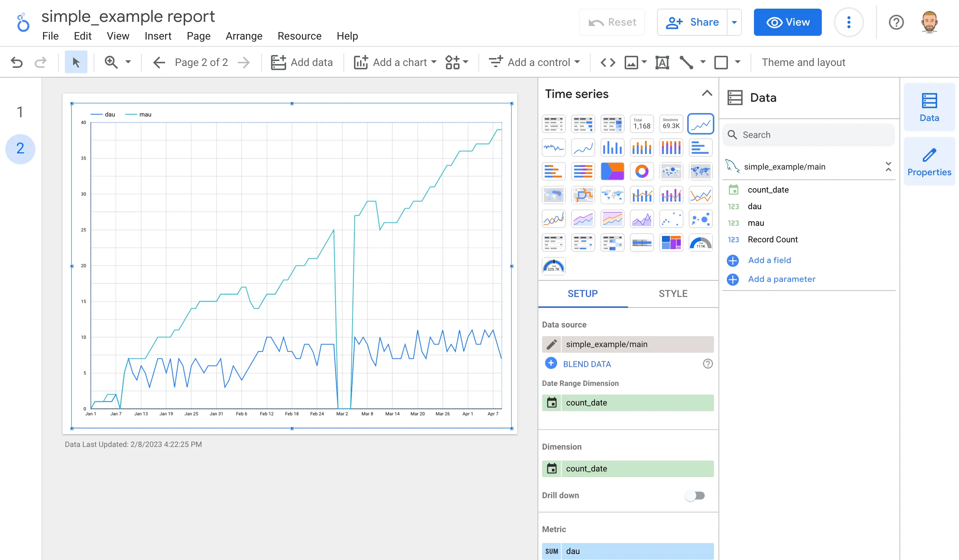The image size is (959, 560).
Task: Click the Insert text box icon
Action: pyautogui.click(x=662, y=62)
